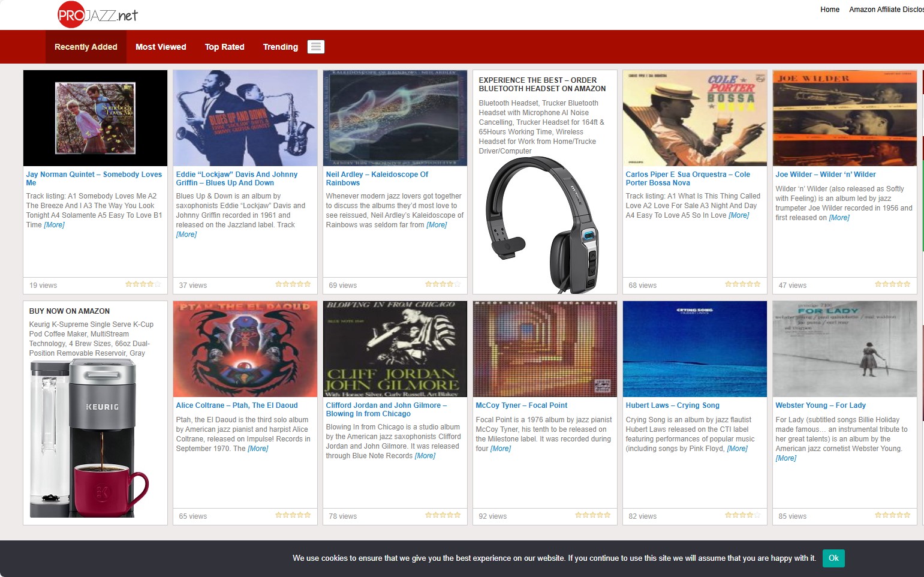Open Neil Ardley – Kaleidoscope Of Rainbows link
The width and height of the screenshot is (924, 577).
point(377,179)
